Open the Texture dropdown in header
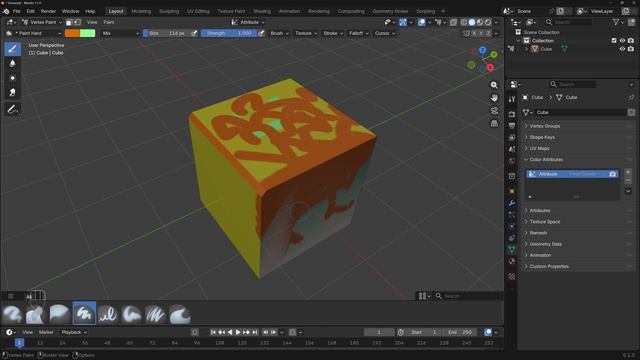Viewport: 640px width, 360px height. (306, 33)
